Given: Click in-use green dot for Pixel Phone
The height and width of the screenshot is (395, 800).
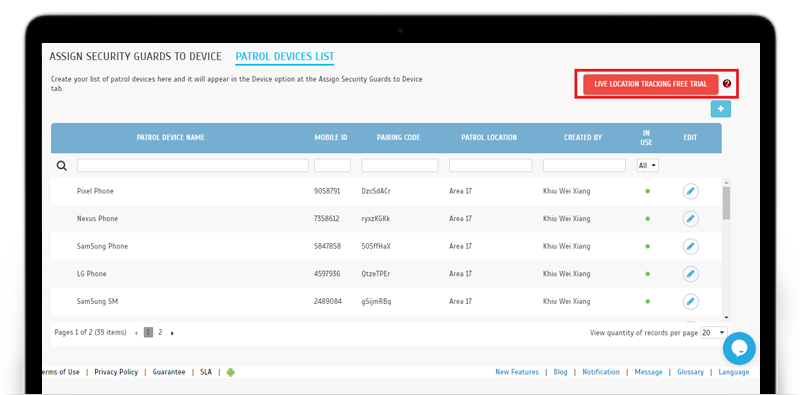Looking at the screenshot, I should click(647, 191).
